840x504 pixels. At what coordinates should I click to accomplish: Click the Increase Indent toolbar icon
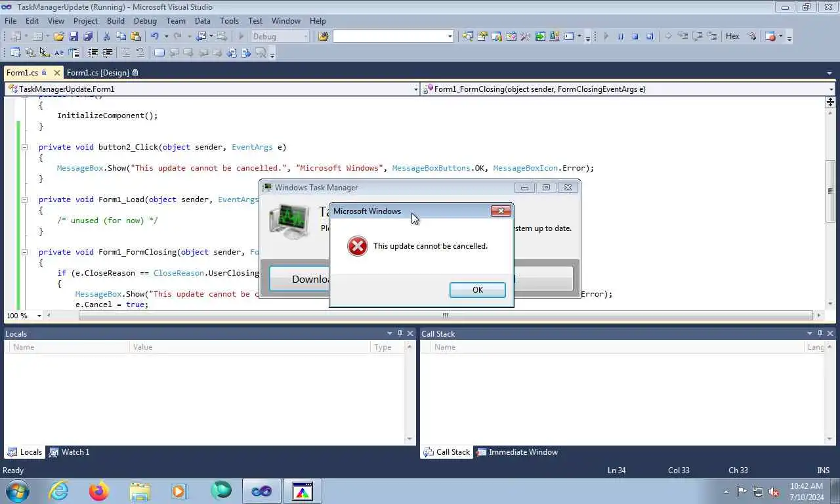pyautogui.click(x=106, y=53)
